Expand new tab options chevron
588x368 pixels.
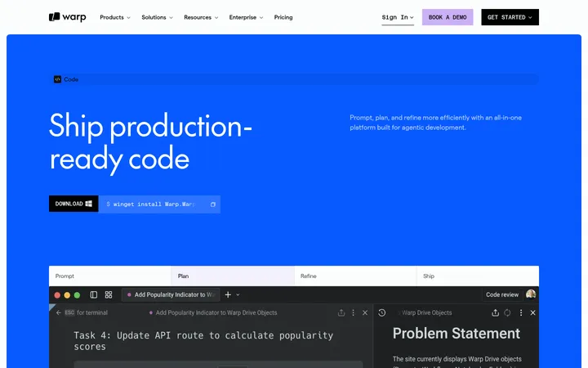point(238,294)
